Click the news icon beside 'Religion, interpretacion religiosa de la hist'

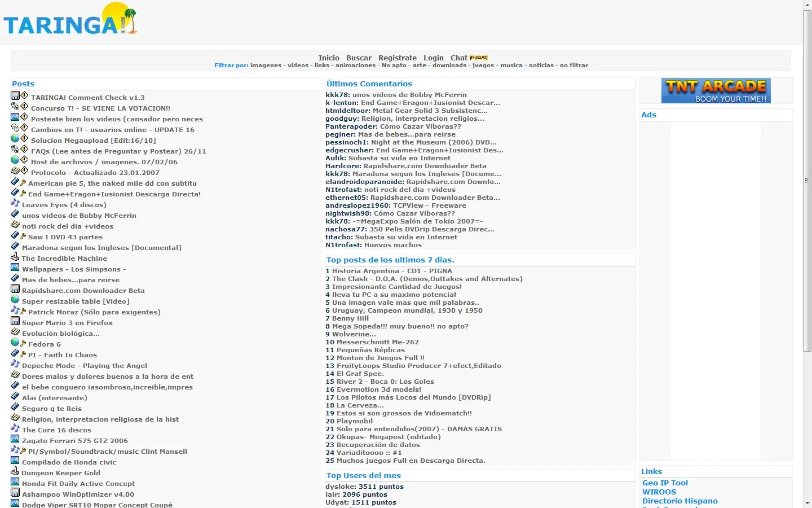15,417
